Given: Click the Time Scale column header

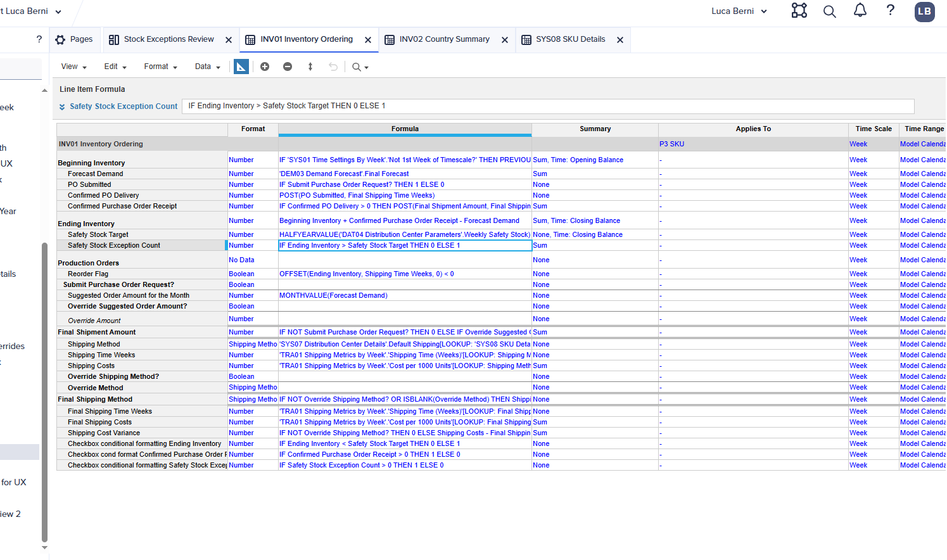Looking at the screenshot, I should coord(874,129).
